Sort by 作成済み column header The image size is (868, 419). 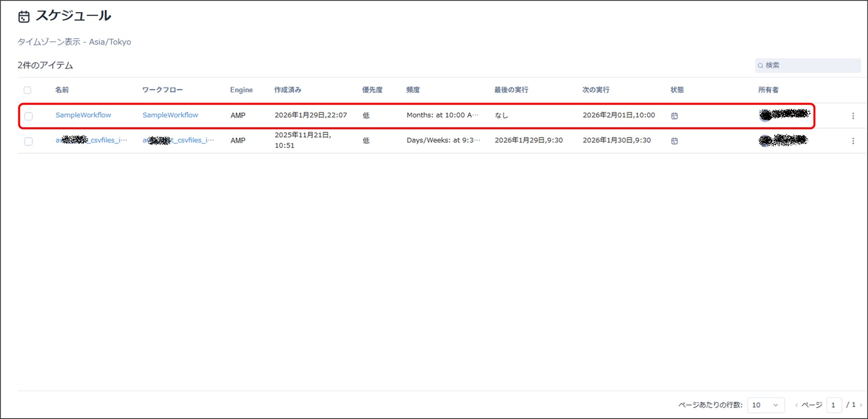(x=288, y=90)
